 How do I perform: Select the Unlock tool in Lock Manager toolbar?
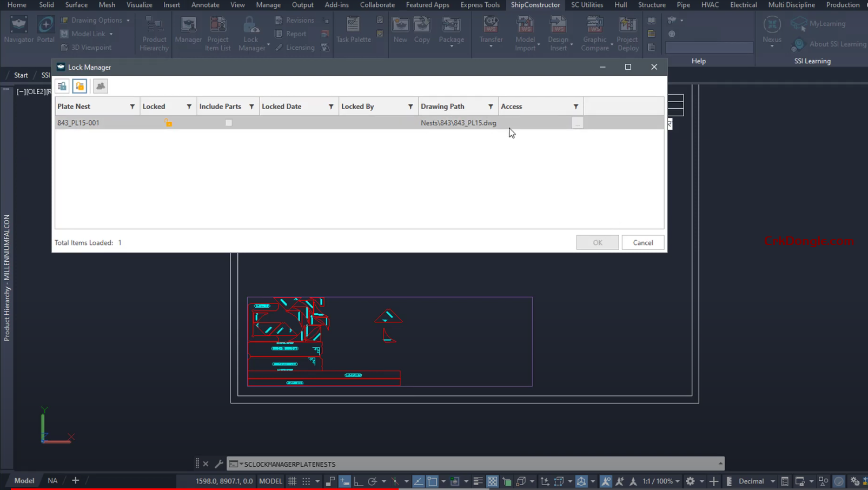pyautogui.click(x=79, y=86)
